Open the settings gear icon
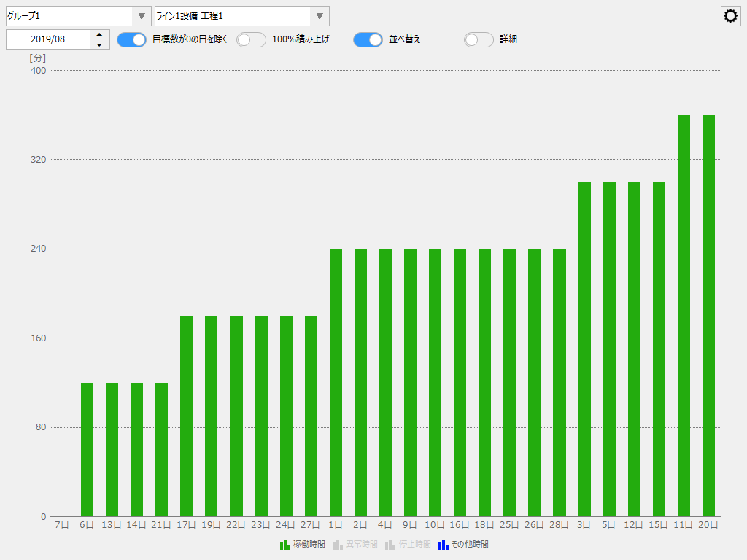The height and width of the screenshot is (560, 747). pyautogui.click(x=730, y=15)
